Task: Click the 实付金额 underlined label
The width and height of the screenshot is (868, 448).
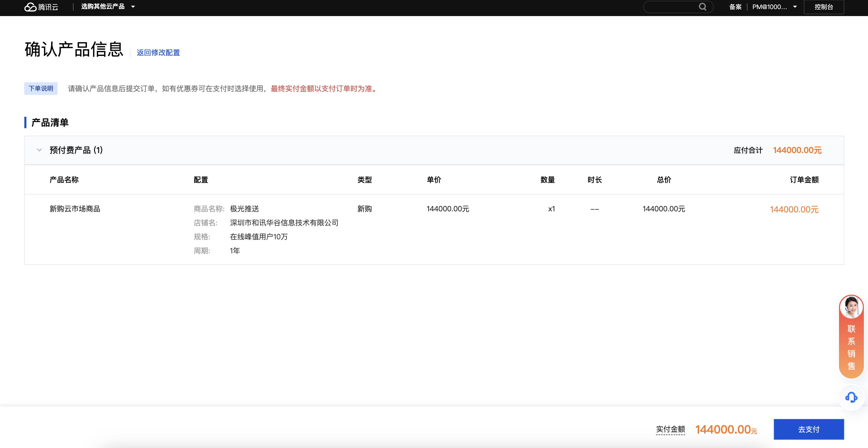Action: [670, 429]
